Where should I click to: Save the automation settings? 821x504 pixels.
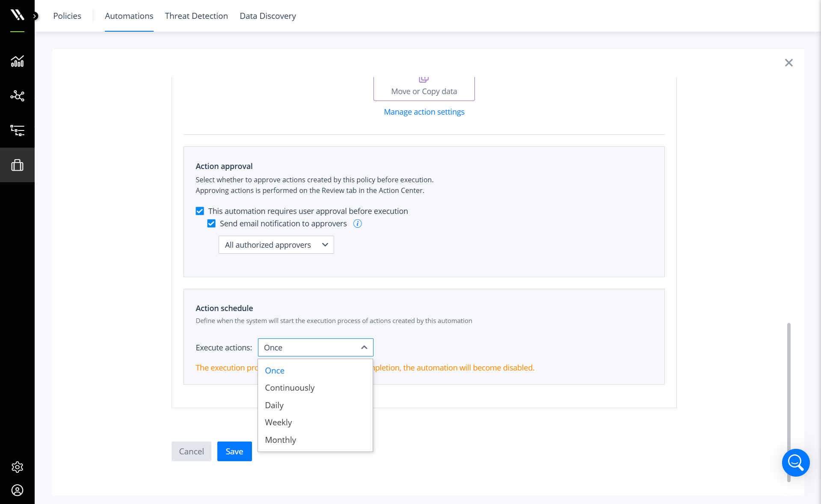(x=234, y=451)
